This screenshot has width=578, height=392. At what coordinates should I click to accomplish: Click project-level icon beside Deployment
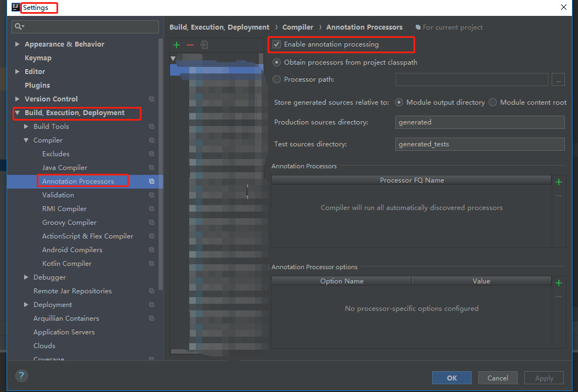click(x=151, y=305)
